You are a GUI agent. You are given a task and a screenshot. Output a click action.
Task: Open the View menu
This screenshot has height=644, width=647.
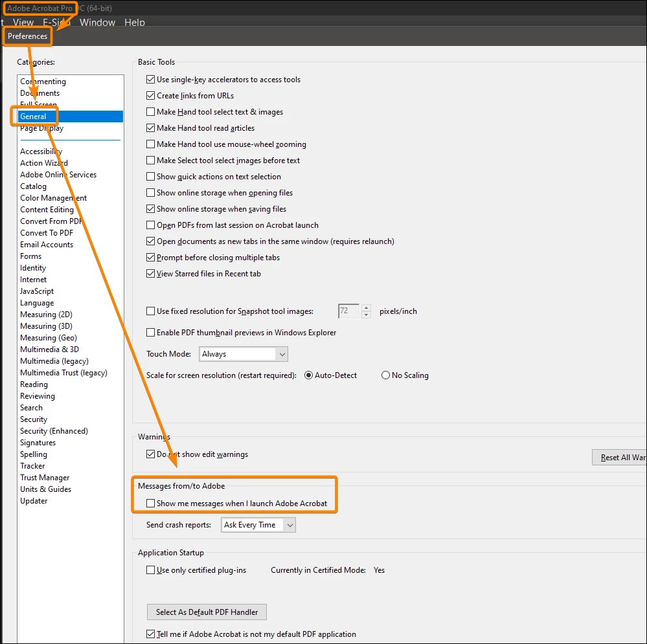(23, 22)
